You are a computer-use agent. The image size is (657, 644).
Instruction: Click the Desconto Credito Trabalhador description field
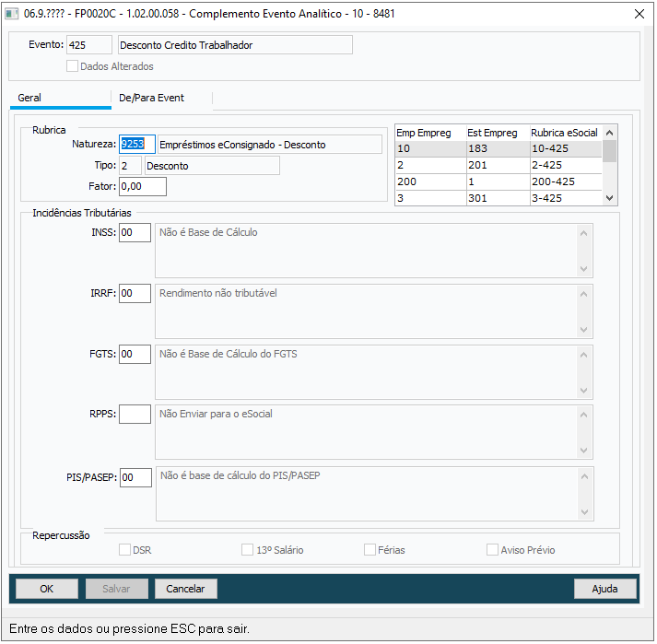235,45
